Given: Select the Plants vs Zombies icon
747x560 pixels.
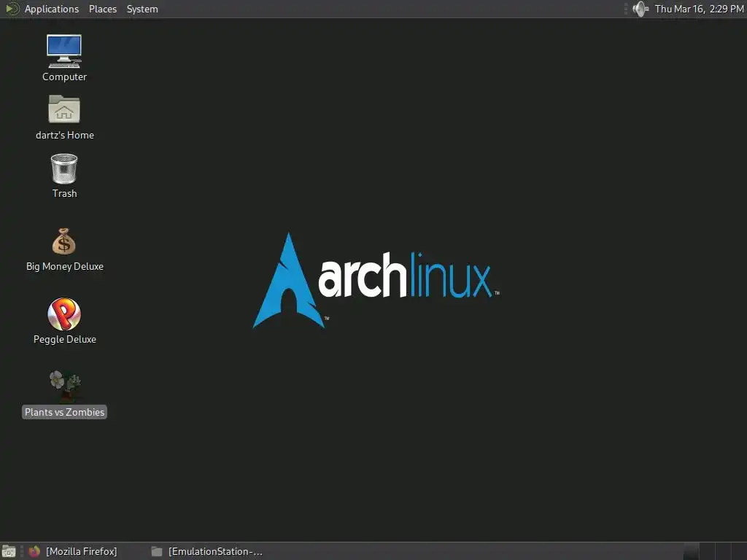Looking at the screenshot, I should click(65, 386).
